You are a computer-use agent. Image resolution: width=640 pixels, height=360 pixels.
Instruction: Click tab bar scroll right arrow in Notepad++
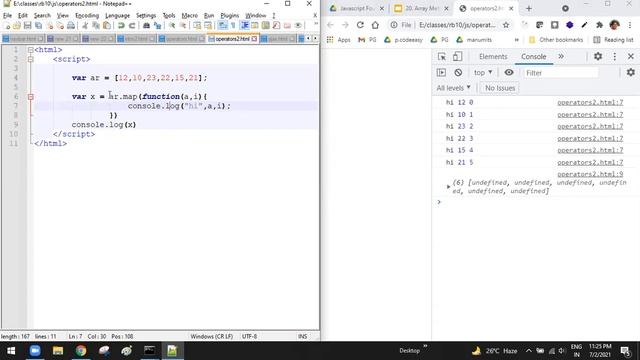pos(315,38)
